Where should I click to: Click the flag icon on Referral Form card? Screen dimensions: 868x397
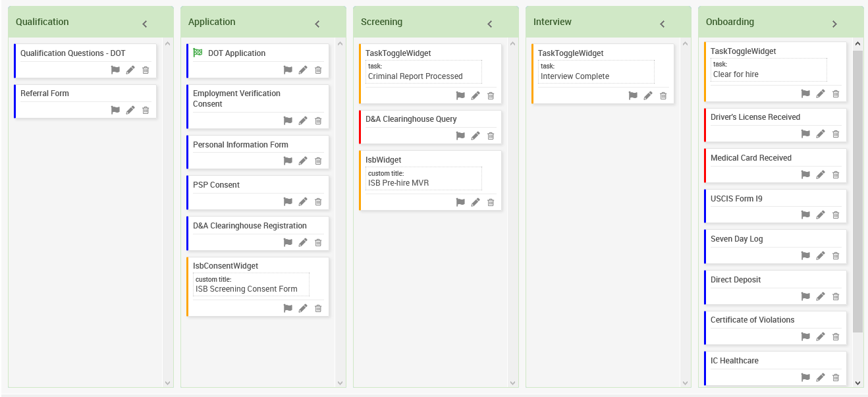pos(115,110)
